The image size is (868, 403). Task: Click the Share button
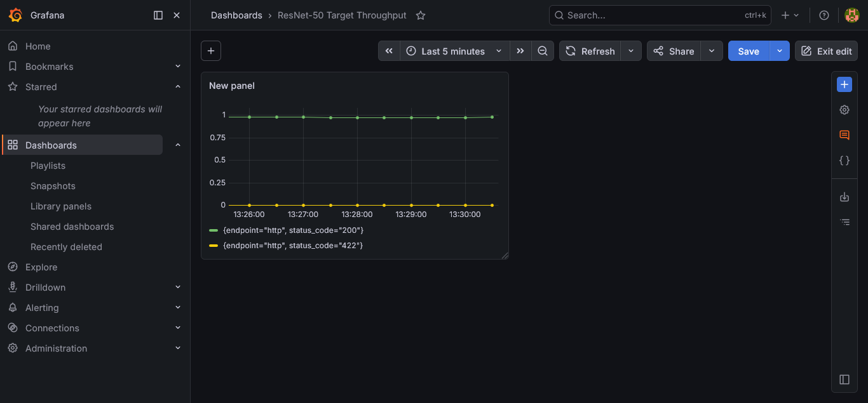point(674,51)
